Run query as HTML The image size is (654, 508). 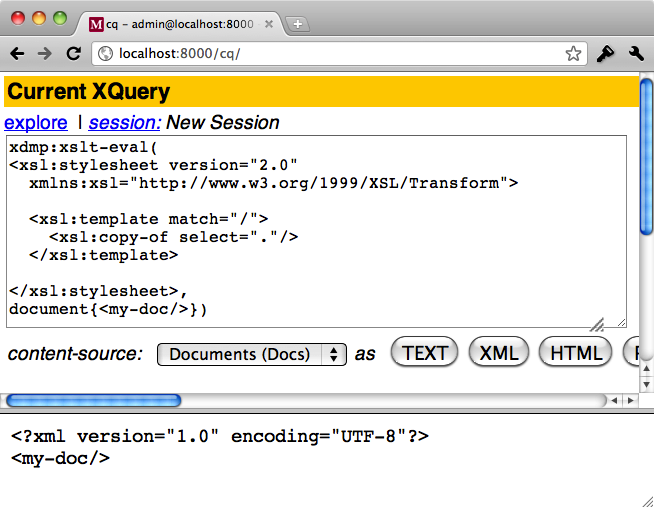[x=576, y=353]
